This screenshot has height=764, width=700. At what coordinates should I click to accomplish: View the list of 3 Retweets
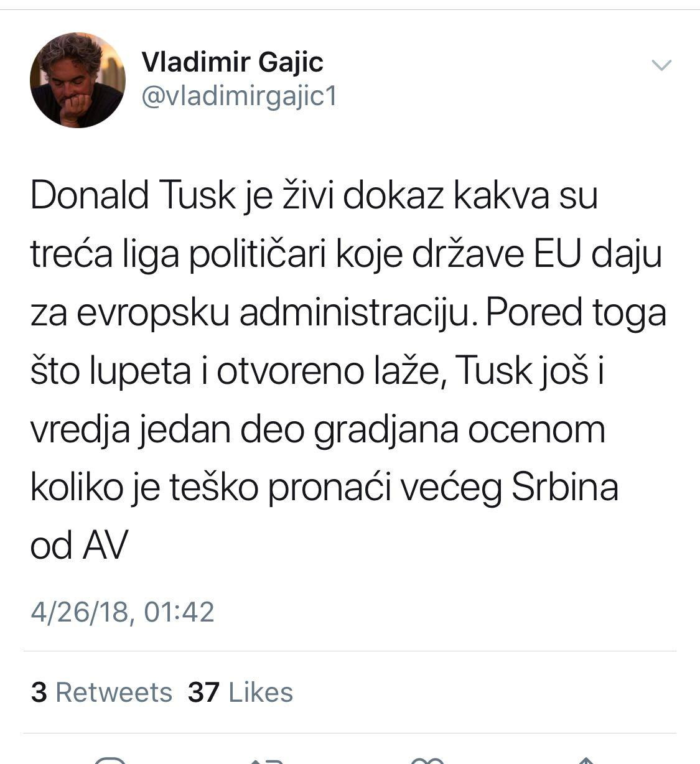(x=101, y=692)
